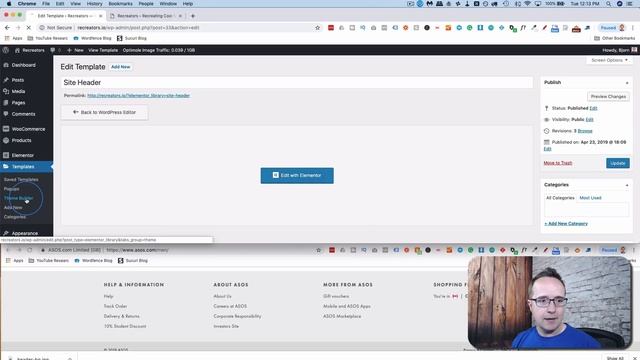Click the browser forward arrow
This screenshot has width=640, height=360.
click(18, 28)
